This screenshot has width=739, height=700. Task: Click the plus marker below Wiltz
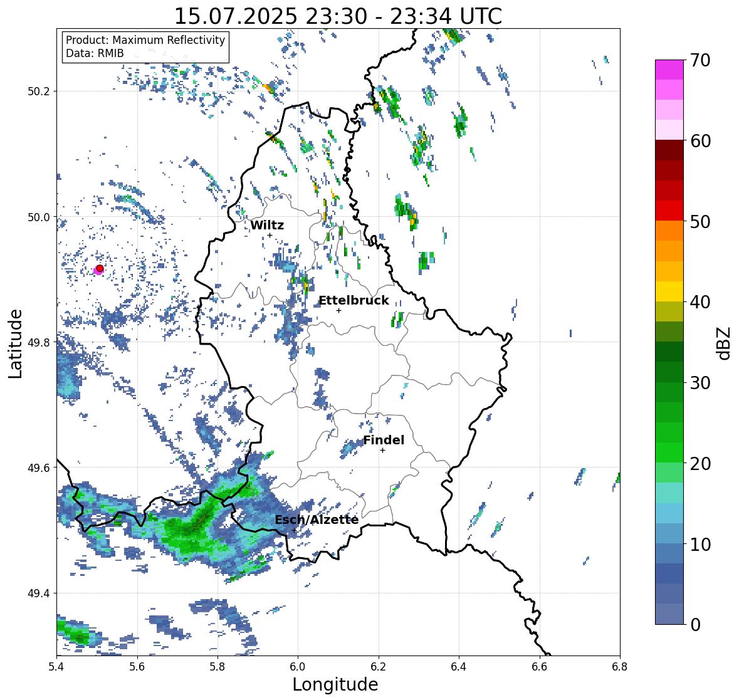click(270, 235)
